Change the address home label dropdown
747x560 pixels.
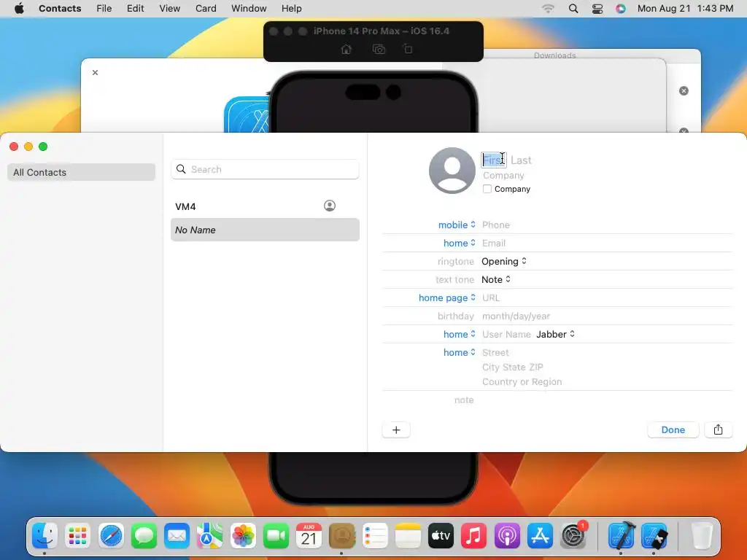(460, 352)
